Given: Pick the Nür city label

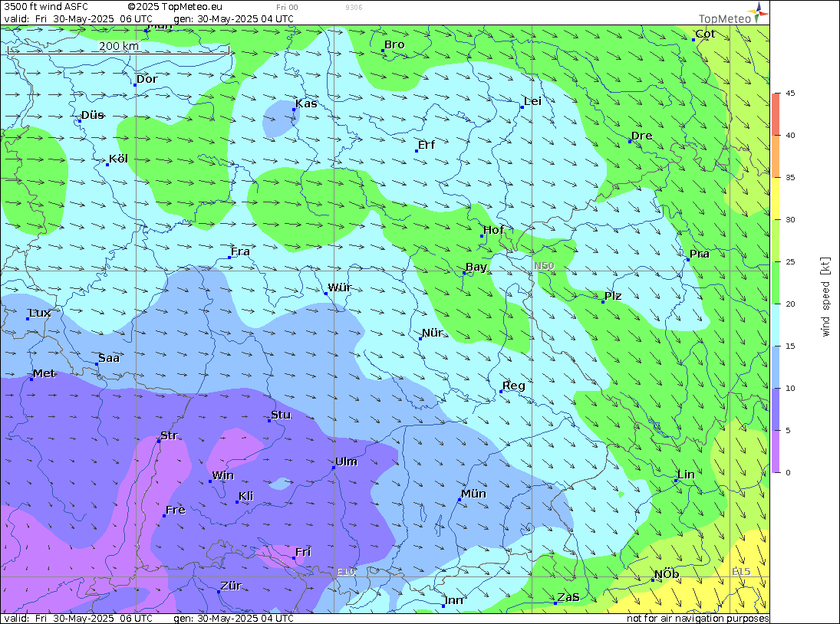Looking at the screenshot, I should coord(433,333).
